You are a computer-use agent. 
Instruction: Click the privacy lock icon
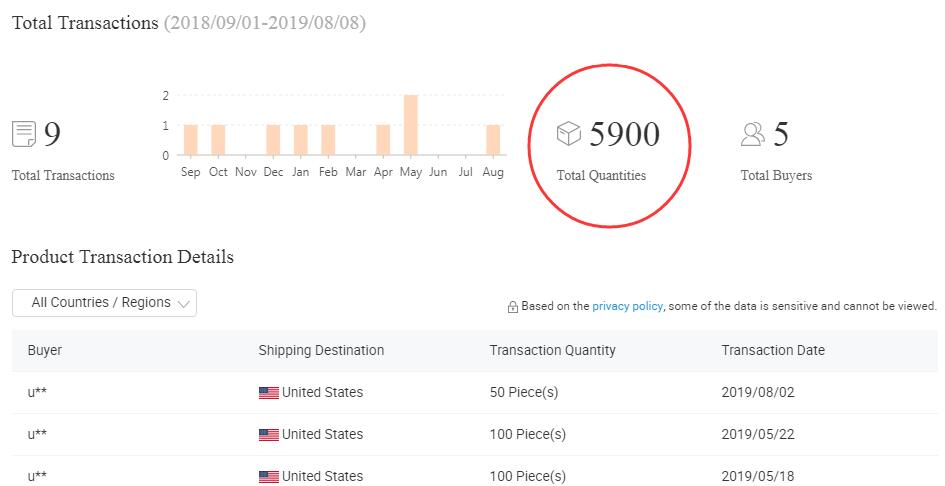[x=513, y=307]
